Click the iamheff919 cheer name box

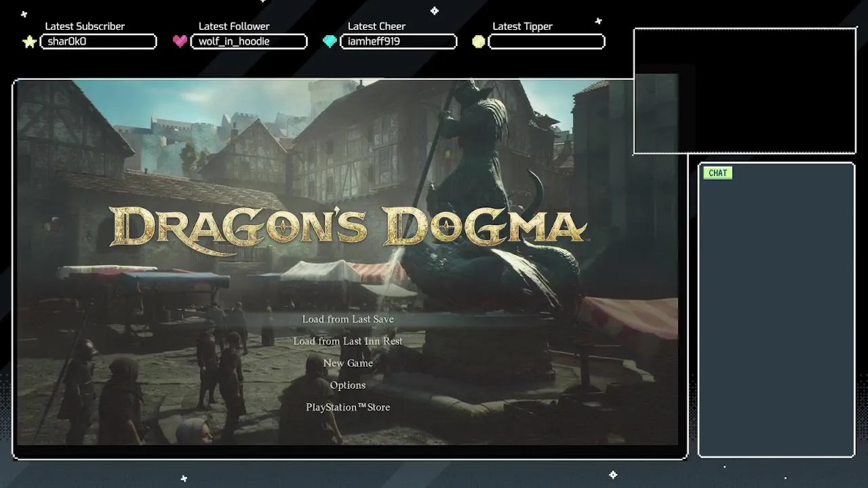398,41
